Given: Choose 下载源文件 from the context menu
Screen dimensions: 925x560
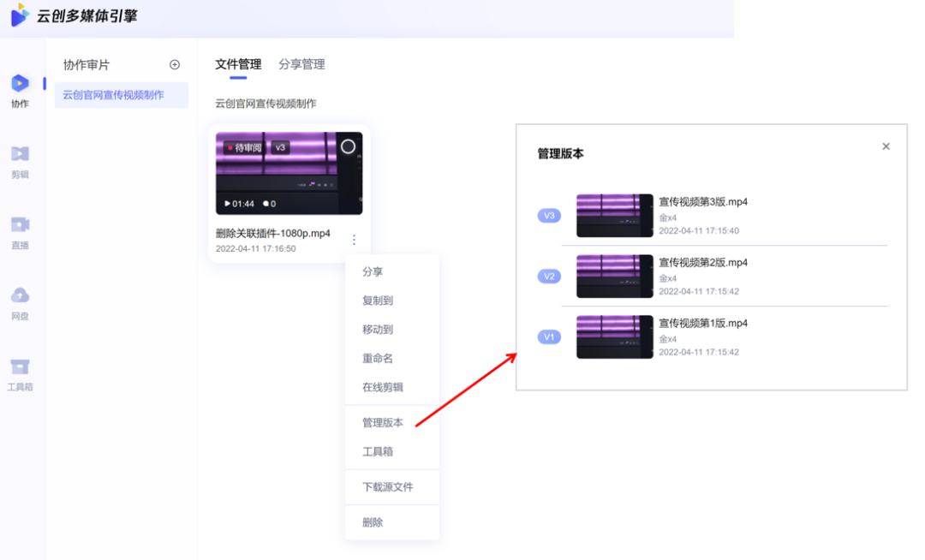Looking at the screenshot, I should tap(388, 487).
